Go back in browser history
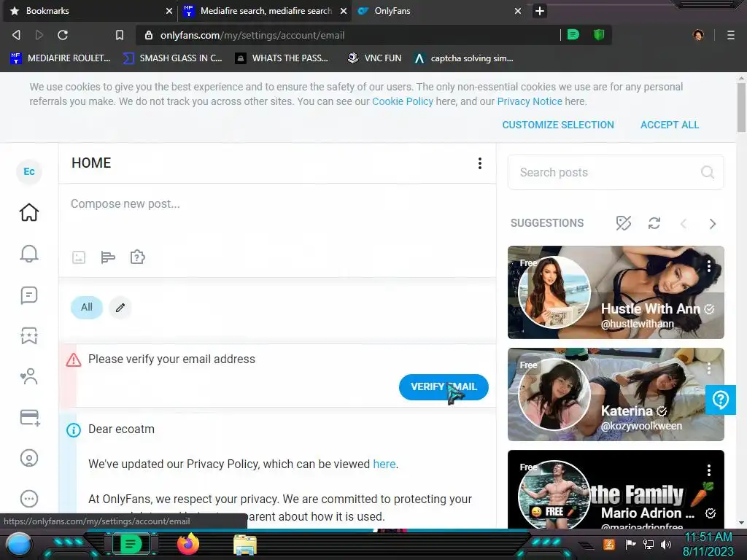 [16, 35]
